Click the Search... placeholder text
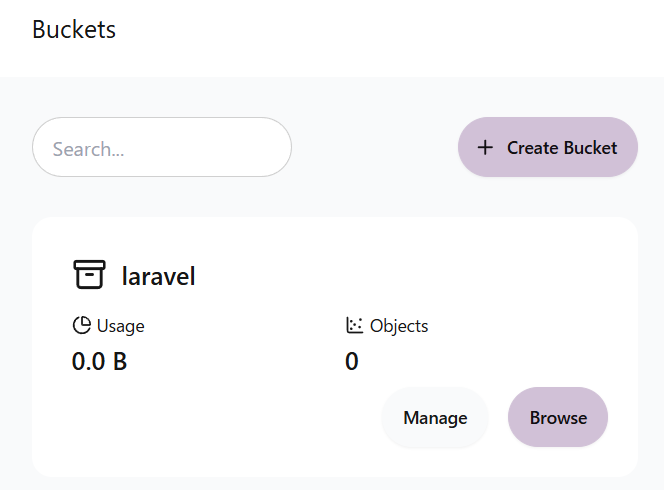Screen dimensions: 664x490 88,149
